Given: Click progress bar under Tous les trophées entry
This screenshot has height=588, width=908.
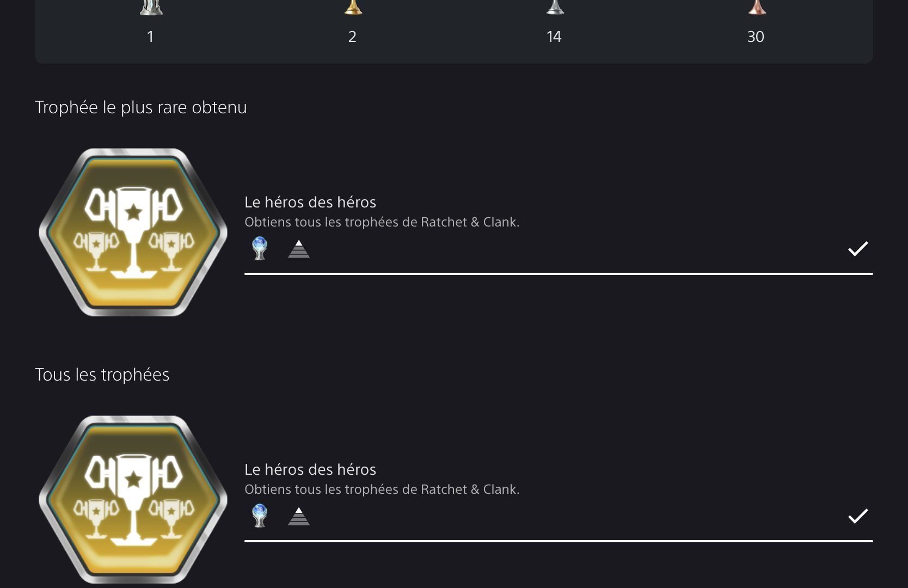Looking at the screenshot, I should click(x=559, y=541).
